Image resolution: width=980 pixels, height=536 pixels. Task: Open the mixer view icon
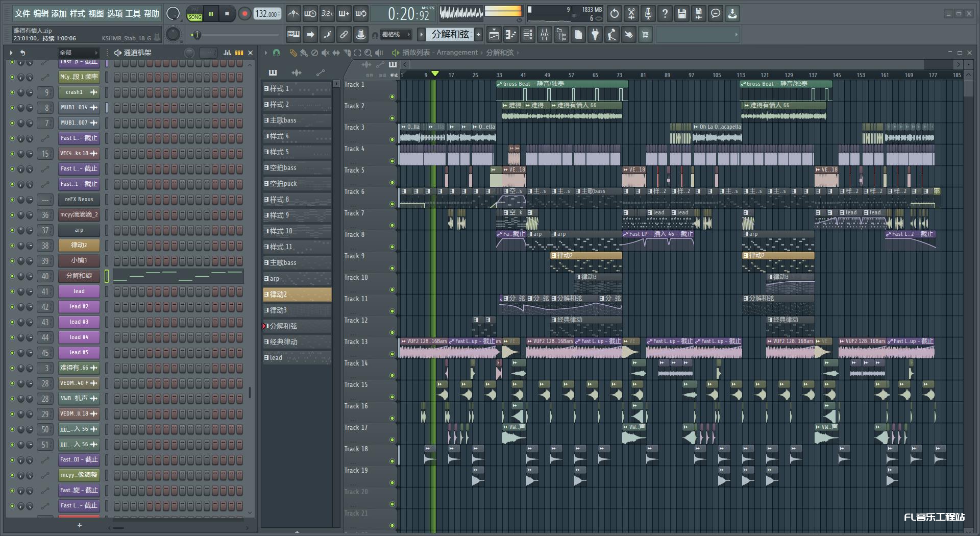[x=545, y=35]
